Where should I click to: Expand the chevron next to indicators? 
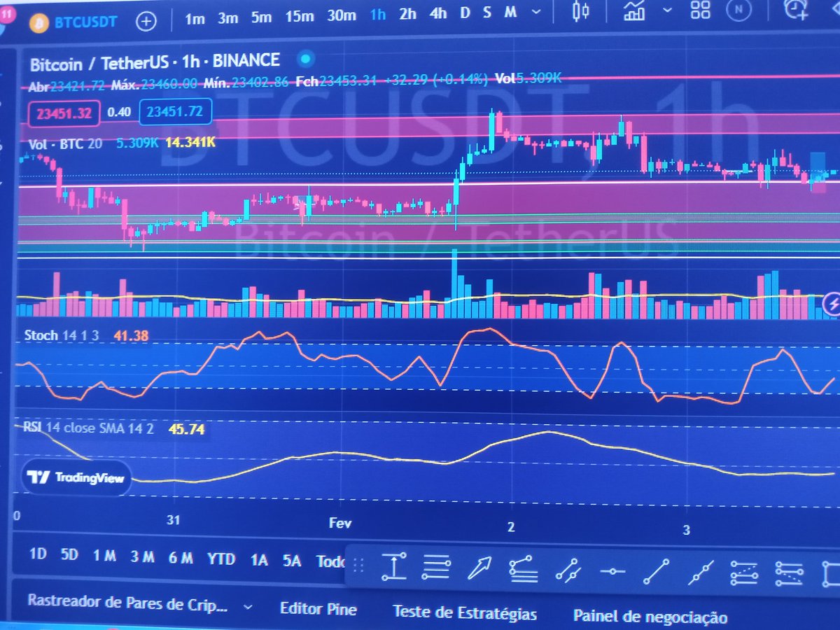[667, 10]
